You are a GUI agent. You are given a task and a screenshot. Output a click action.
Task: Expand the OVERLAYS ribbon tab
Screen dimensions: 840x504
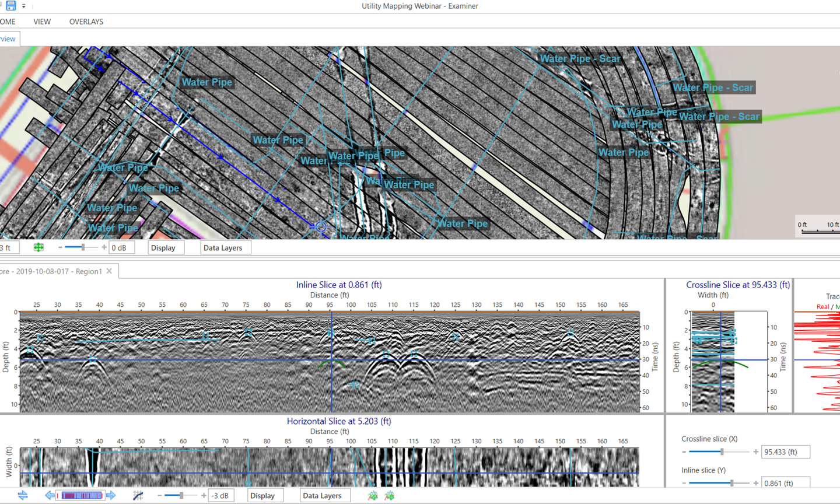click(86, 22)
